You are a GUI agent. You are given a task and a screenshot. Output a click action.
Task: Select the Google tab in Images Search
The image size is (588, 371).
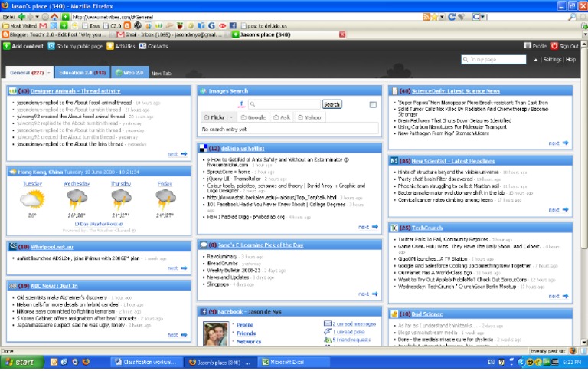click(253, 117)
